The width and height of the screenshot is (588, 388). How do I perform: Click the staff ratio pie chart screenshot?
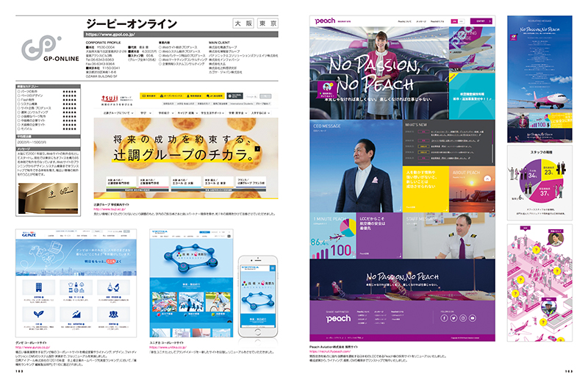tap(539, 182)
